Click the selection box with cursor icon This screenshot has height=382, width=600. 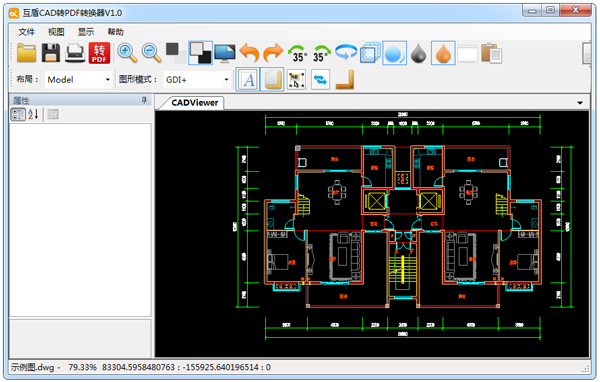(x=296, y=80)
